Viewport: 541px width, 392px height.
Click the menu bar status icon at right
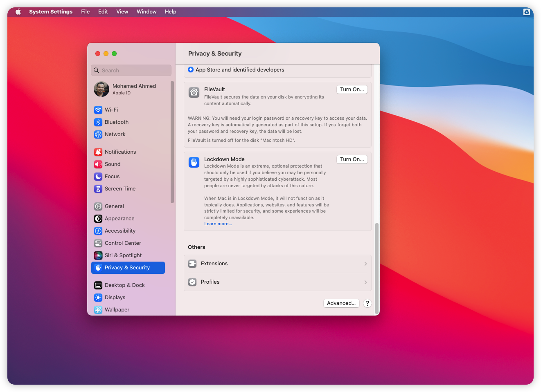(527, 12)
